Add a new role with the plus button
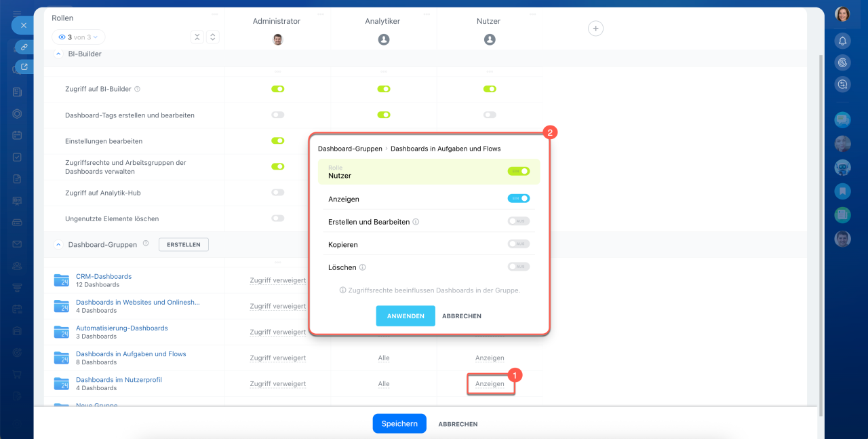Image resolution: width=868 pixels, height=439 pixels. [595, 28]
